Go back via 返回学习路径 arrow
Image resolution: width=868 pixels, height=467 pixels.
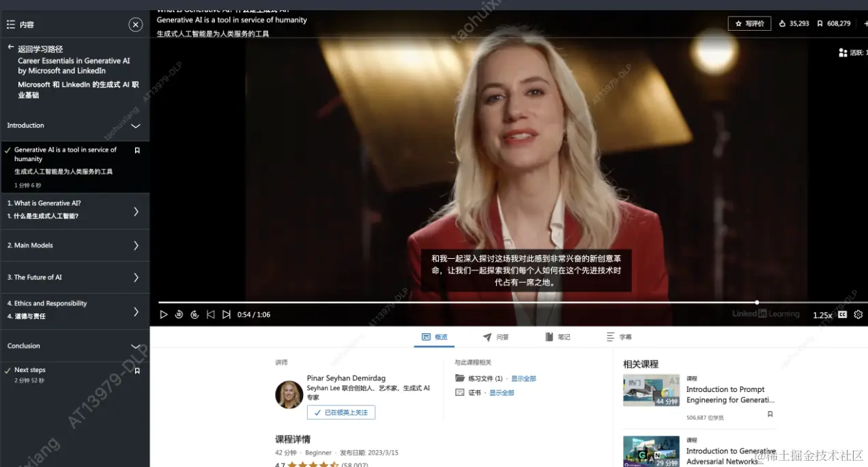point(10,48)
